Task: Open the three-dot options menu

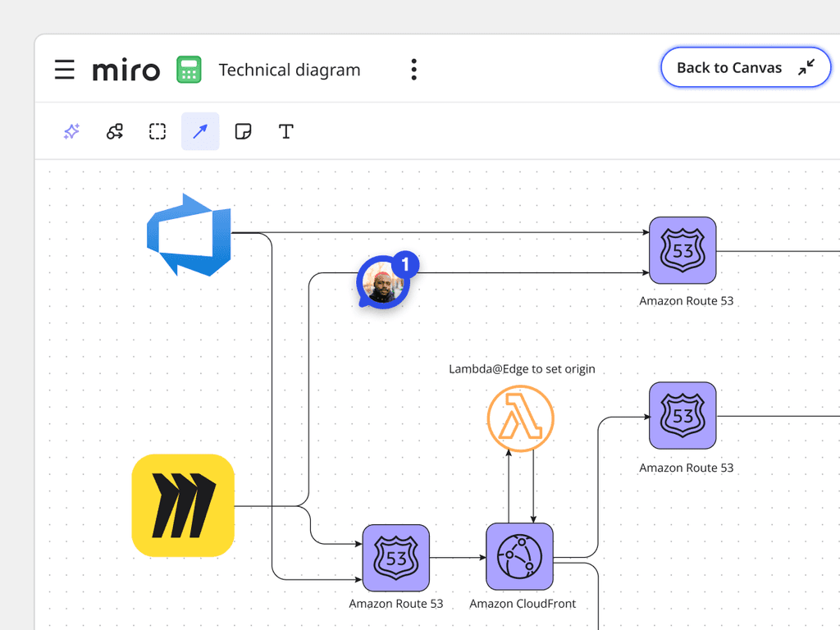Action: pyautogui.click(x=413, y=70)
